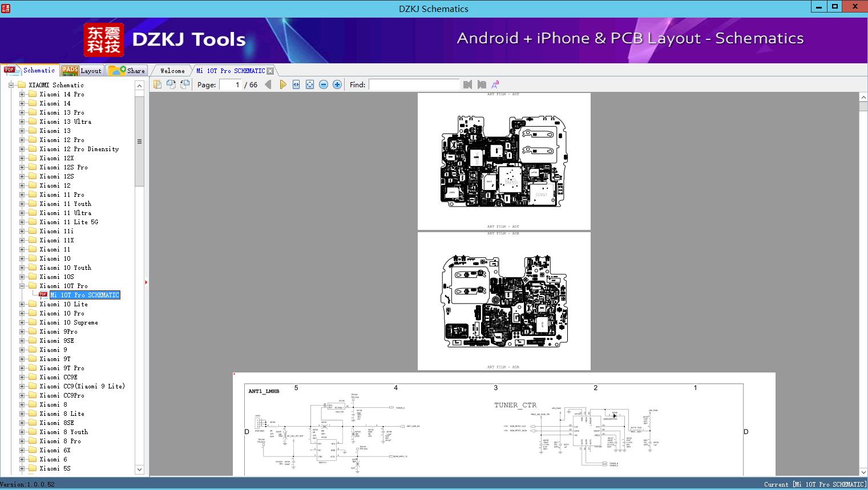Close the Mi 10T Pro SCHEMATIC tab

pyautogui.click(x=270, y=70)
